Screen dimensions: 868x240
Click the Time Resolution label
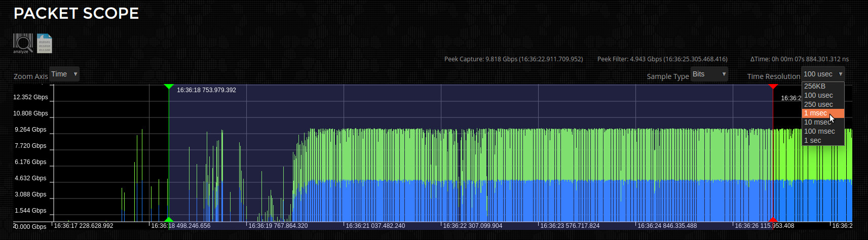point(773,76)
